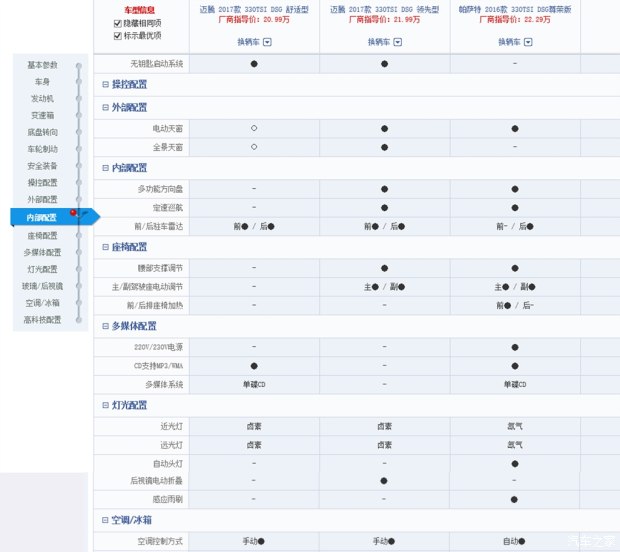Screen dimensions: 620x552
Task: Click the 空调控制方式 row label
Action: click(x=160, y=541)
